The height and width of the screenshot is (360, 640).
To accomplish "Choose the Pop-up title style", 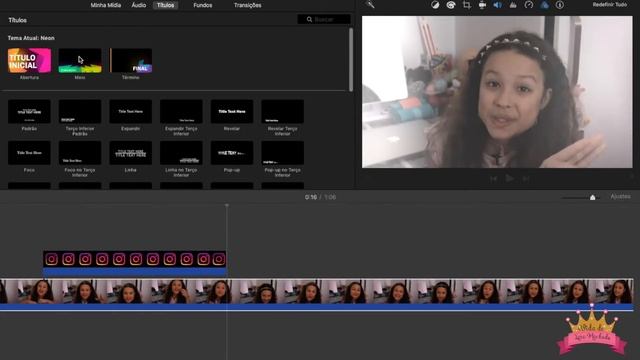I will pos(232,153).
